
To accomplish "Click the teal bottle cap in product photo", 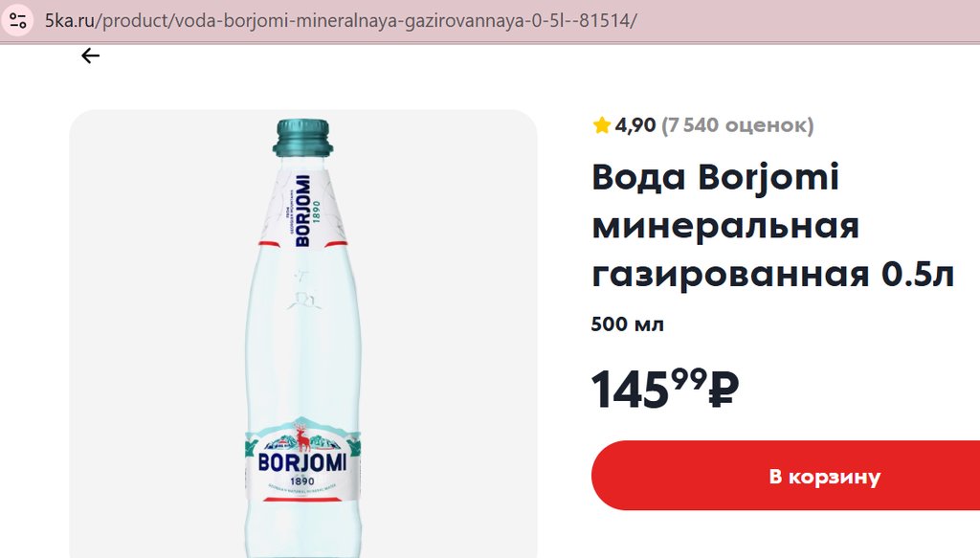I will 302,138.
